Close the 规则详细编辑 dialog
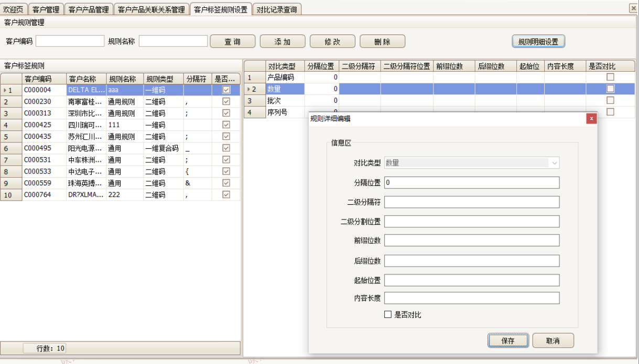This screenshot has height=364, width=639. coord(591,118)
